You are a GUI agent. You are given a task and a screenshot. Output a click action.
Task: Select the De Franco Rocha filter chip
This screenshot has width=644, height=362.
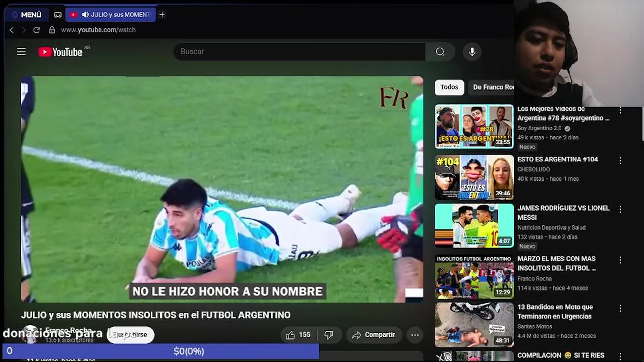pyautogui.click(x=492, y=87)
